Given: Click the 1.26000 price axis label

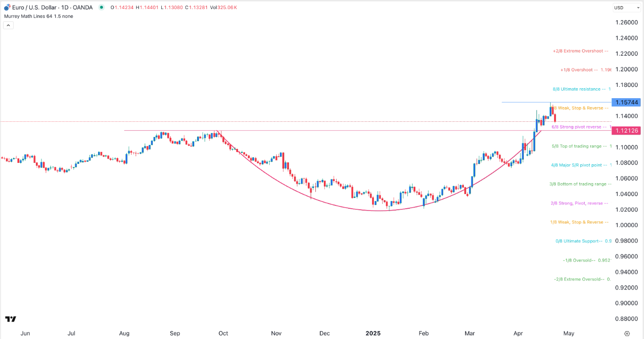Looking at the screenshot, I should (x=627, y=23).
